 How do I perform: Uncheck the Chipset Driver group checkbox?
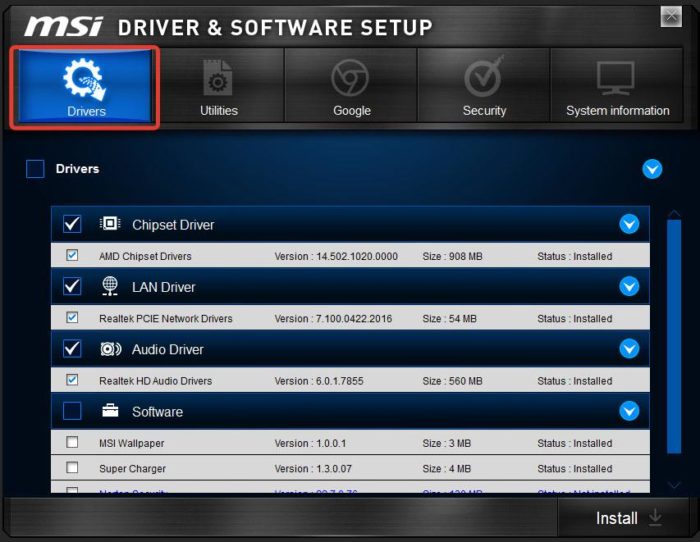pyautogui.click(x=72, y=224)
